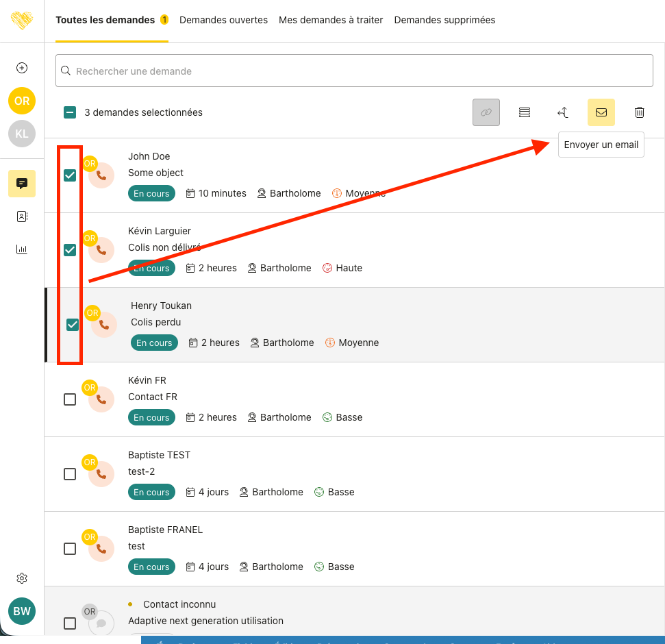The width and height of the screenshot is (665, 644).
Task: Open the plus create icon in sidebar
Action: coord(22,68)
